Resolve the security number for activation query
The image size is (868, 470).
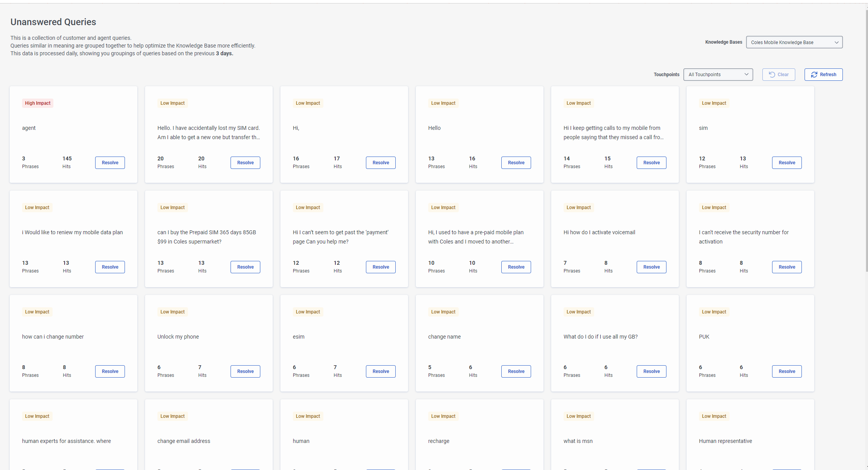click(x=786, y=267)
